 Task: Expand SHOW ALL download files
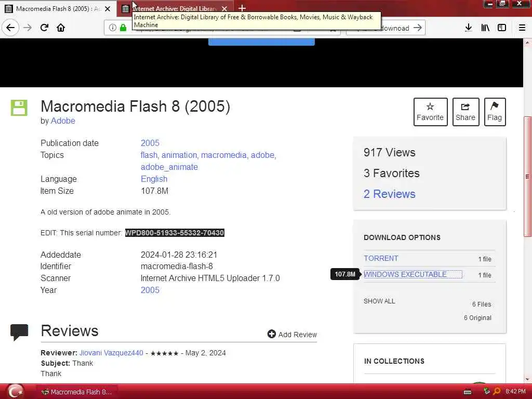(379, 301)
